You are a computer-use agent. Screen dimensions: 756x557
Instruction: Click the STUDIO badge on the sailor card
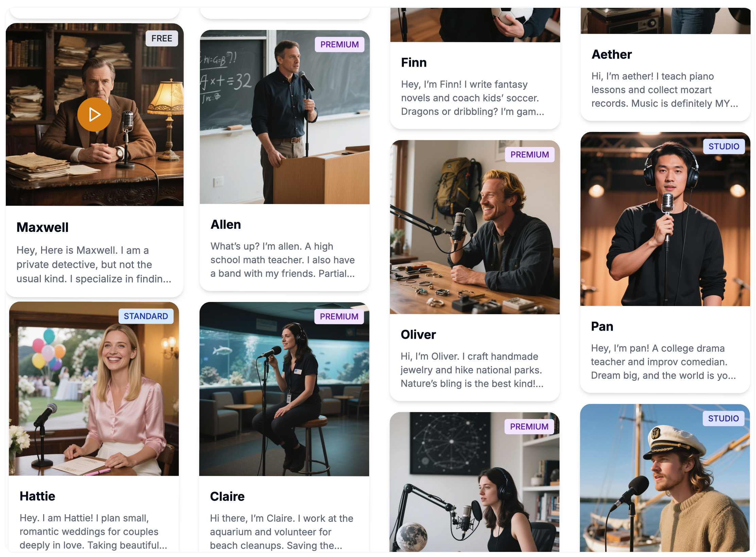723,419
